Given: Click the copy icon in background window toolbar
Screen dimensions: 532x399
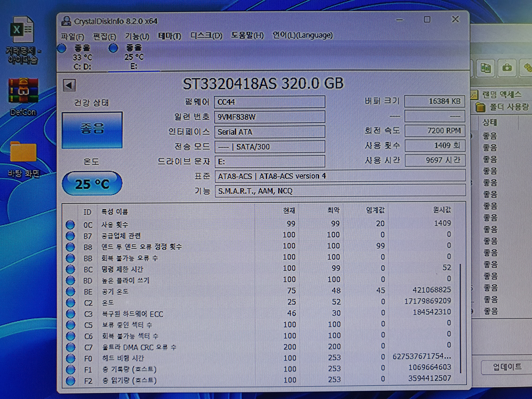Looking at the screenshot, I should (485, 68).
